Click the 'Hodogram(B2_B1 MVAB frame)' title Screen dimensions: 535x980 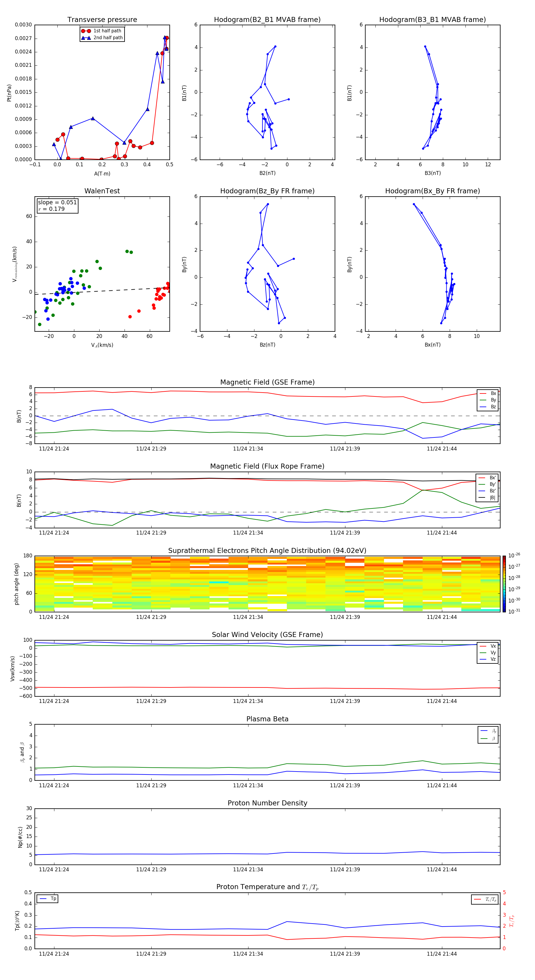pos(267,20)
